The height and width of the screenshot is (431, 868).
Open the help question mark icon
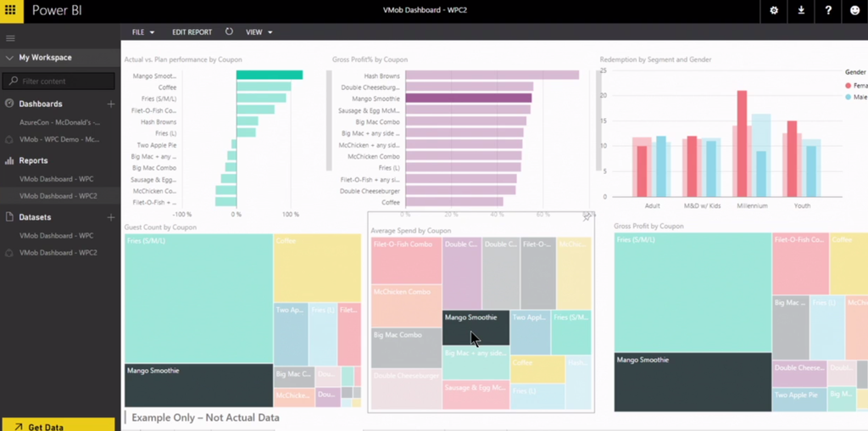[x=828, y=10]
